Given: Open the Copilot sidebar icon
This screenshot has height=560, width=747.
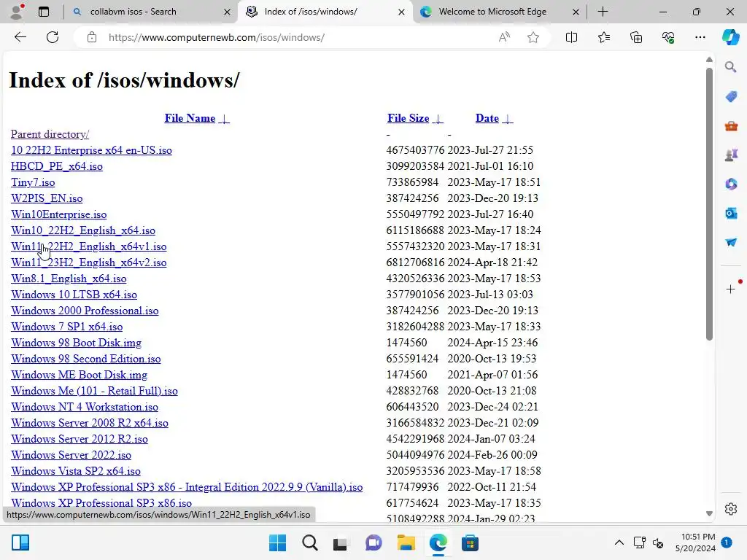Looking at the screenshot, I should click(x=730, y=37).
